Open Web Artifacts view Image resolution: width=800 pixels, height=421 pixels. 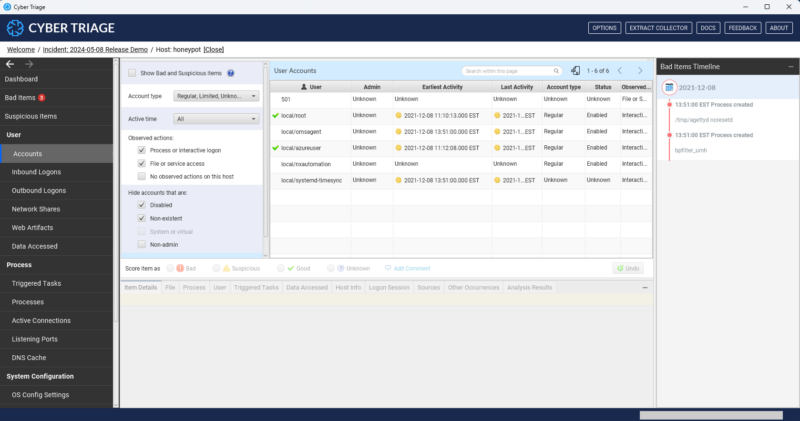click(x=32, y=228)
